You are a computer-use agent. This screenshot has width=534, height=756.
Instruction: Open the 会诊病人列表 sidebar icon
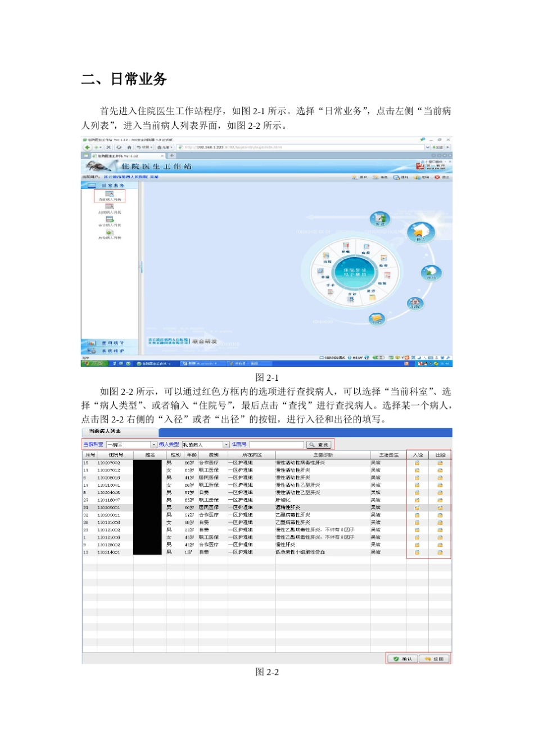[x=110, y=221]
